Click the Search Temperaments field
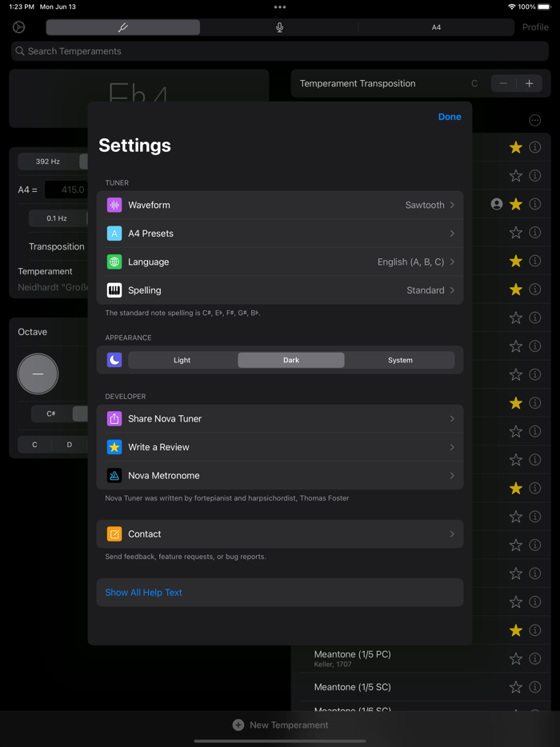 tap(280, 50)
